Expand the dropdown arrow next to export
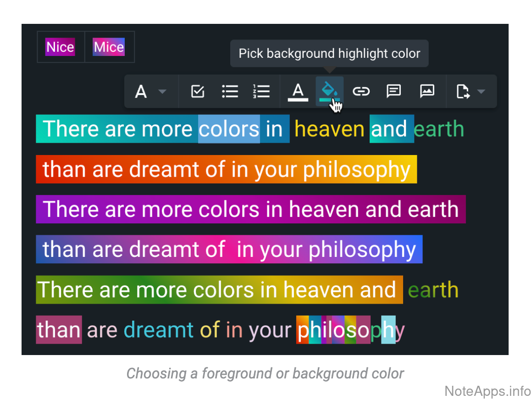The width and height of the screenshot is (532, 400). click(x=481, y=92)
